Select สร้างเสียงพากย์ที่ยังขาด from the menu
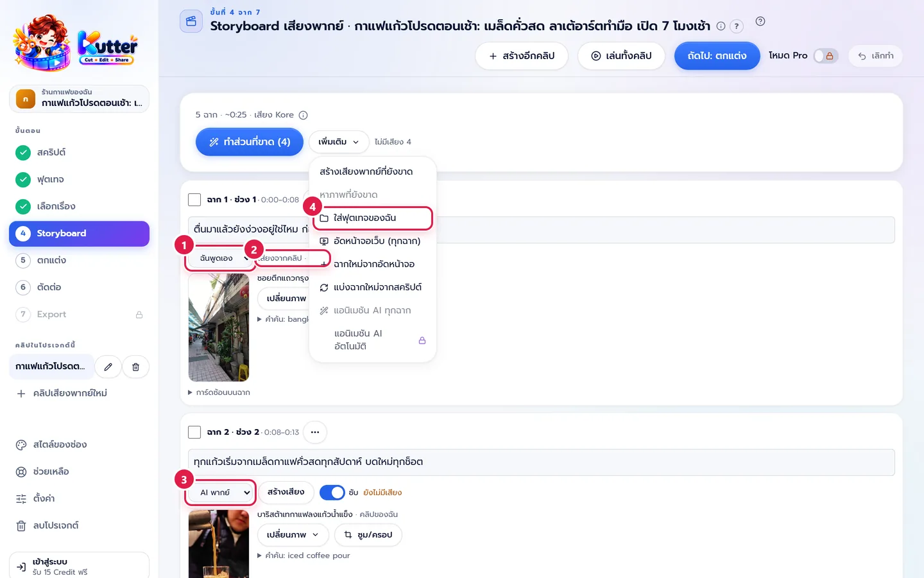Viewport: 924px width, 578px height. click(373, 171)
